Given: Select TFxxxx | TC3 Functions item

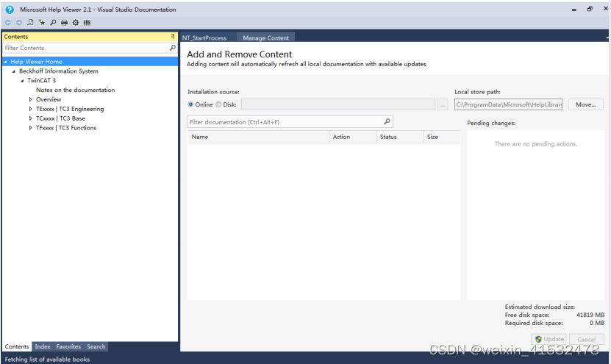Looking at the screenshot, I should coord(66,128).
